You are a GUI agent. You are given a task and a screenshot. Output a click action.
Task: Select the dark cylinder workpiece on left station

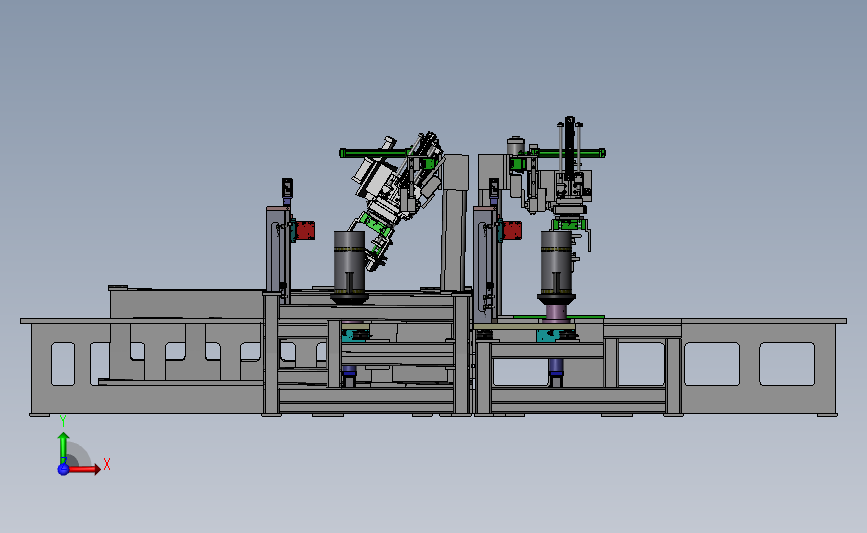349,264
